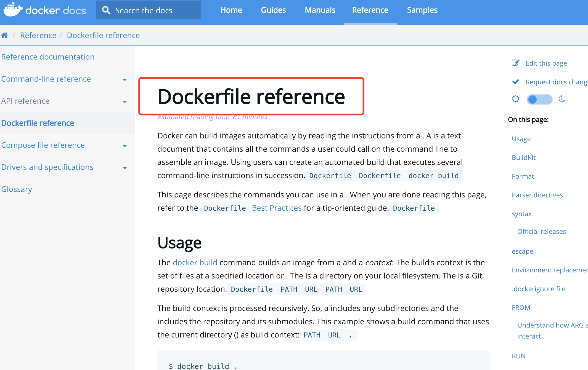Follow the Best Practices link
The width and height of the screenshot is (588, 370).
tap(277, 208)
